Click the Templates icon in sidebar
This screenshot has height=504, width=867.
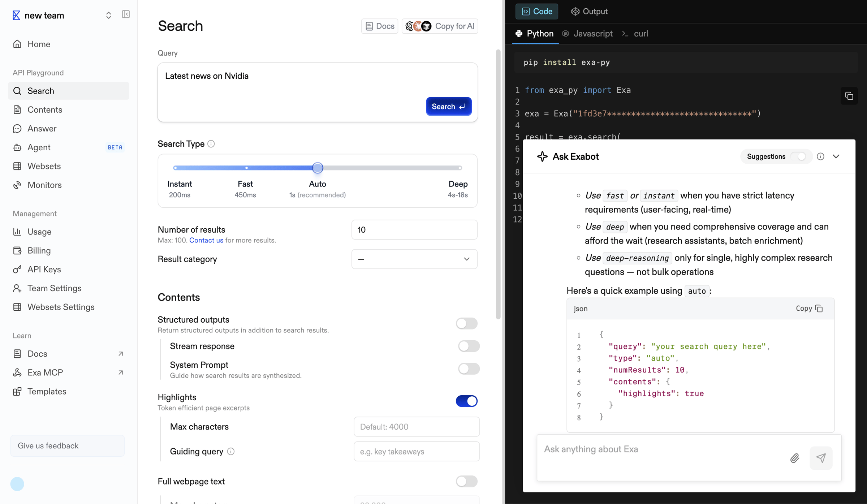[x=17, y=391]
